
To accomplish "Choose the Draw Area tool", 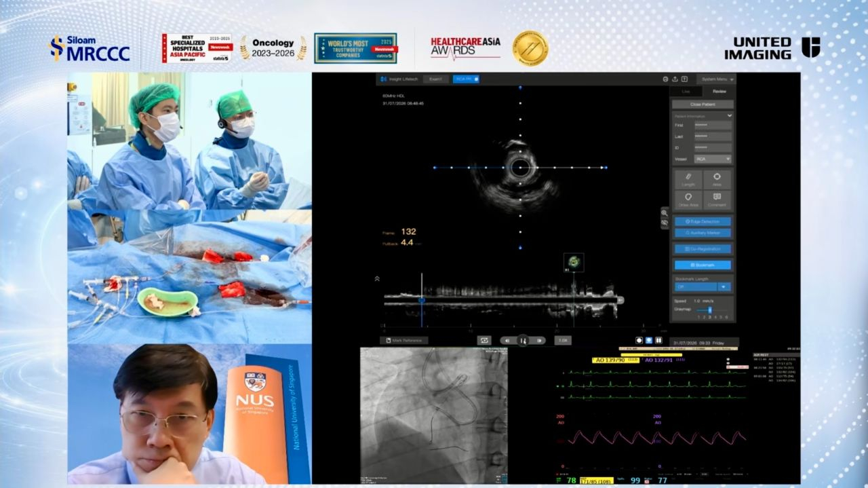I will tap(688, 200).
